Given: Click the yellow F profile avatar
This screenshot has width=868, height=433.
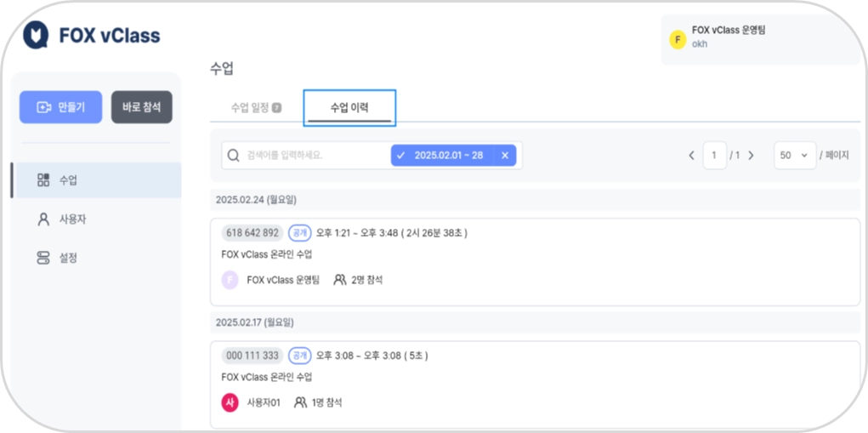Looking at the screenshot, I should (678, 40).
